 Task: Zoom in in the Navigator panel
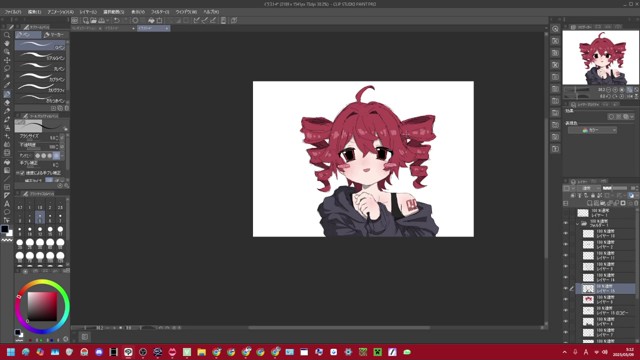615,89
